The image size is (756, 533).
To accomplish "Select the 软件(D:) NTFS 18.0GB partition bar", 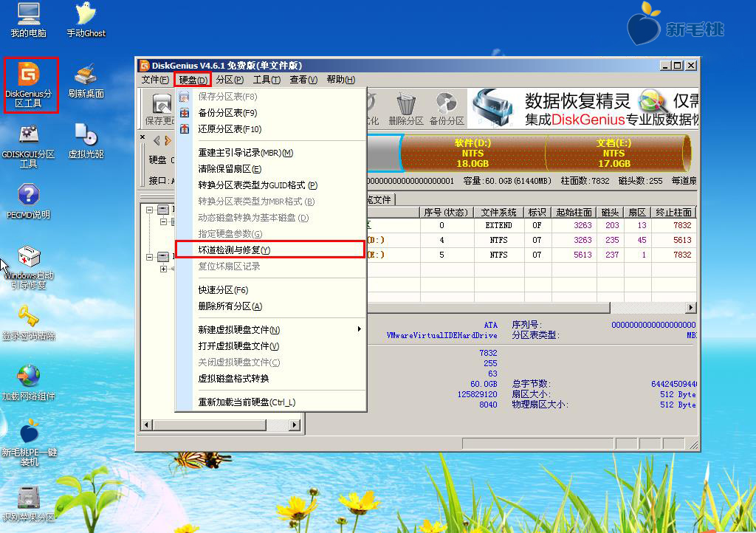I will (472, 154).
